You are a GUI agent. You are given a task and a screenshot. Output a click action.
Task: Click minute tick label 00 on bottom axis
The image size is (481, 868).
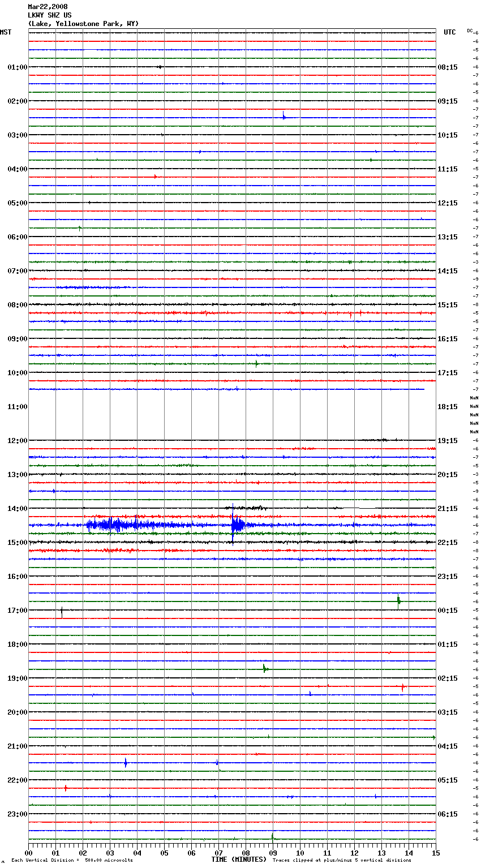[x=28, y=853]
